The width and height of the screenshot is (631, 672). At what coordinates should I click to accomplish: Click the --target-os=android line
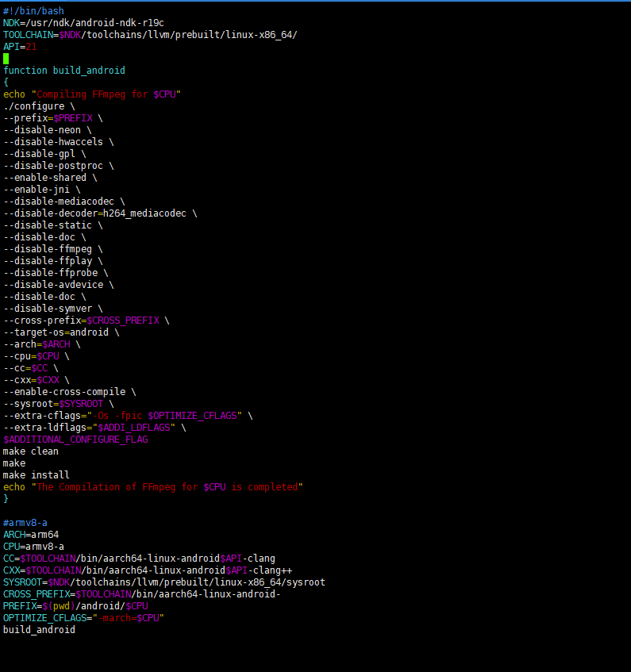tap(61, 332)
